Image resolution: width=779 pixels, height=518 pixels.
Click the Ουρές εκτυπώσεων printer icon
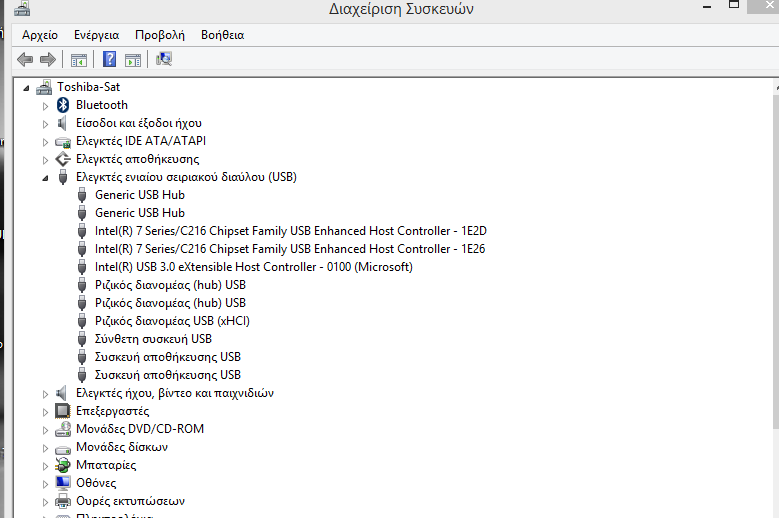(63, 501)
